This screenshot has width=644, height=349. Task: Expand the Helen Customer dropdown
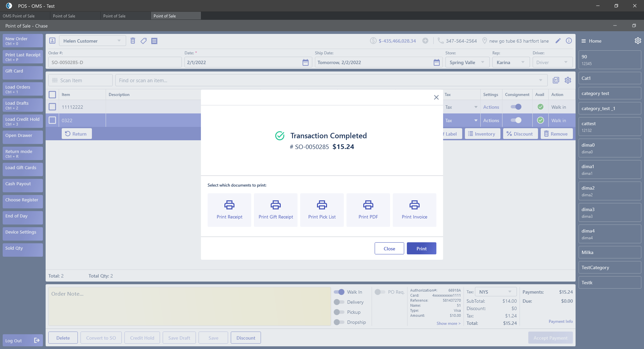pos(93,41)
